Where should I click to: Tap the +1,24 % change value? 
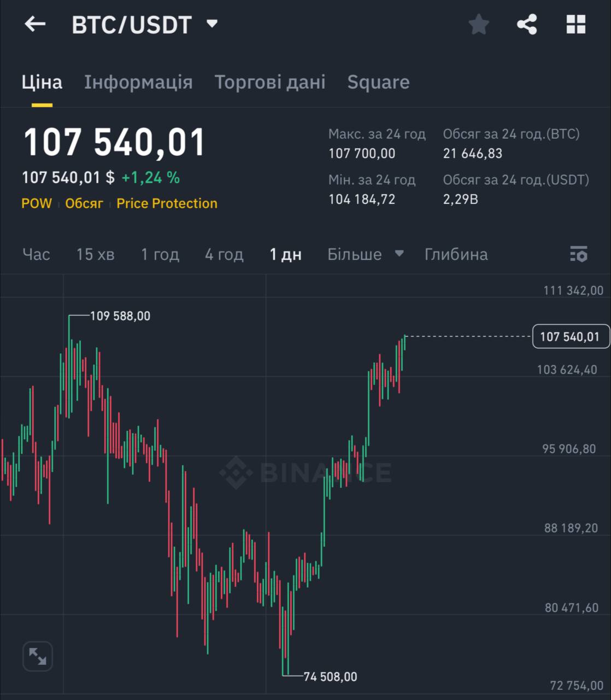pos(150,178)
